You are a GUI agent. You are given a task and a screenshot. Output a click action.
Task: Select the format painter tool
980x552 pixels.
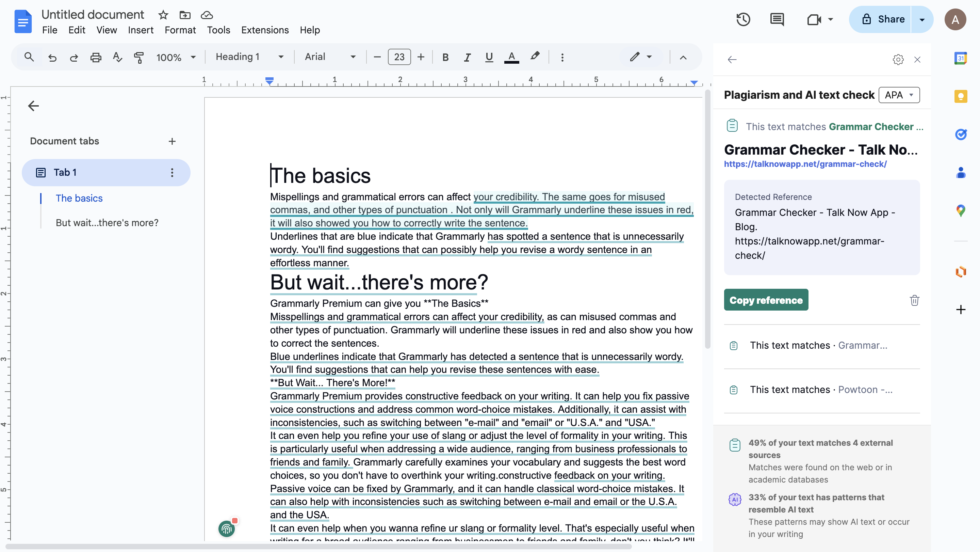139,58
